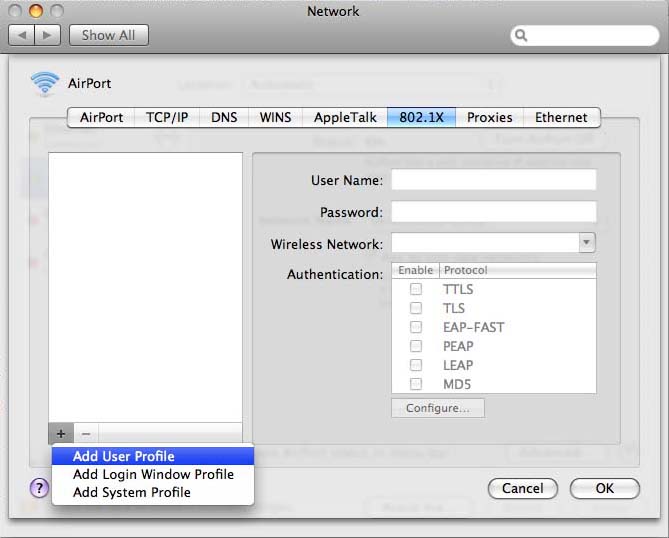The width and height of the screenshot is (669, 538).
Task: Click the forward navigation arrow
Action: (47, 35)
